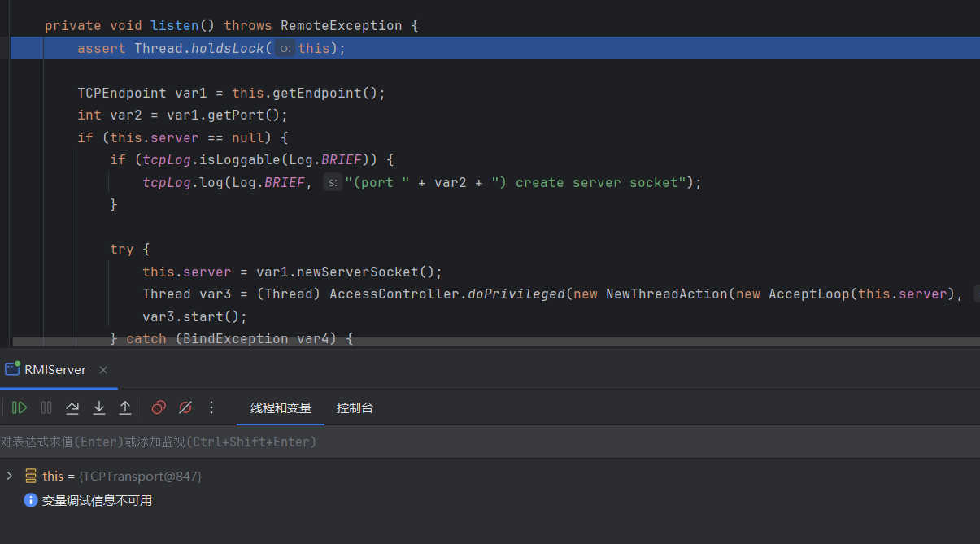Close the RMIServer debug tab

point(103,370)
